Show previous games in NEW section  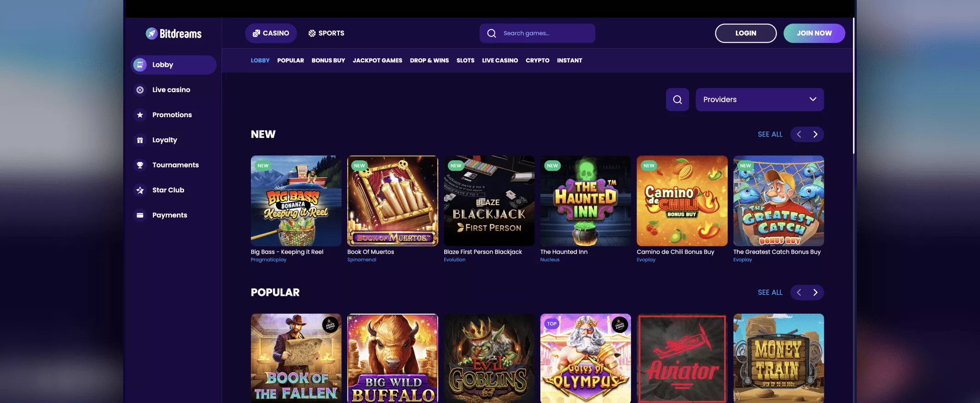[x=799, y=134]
